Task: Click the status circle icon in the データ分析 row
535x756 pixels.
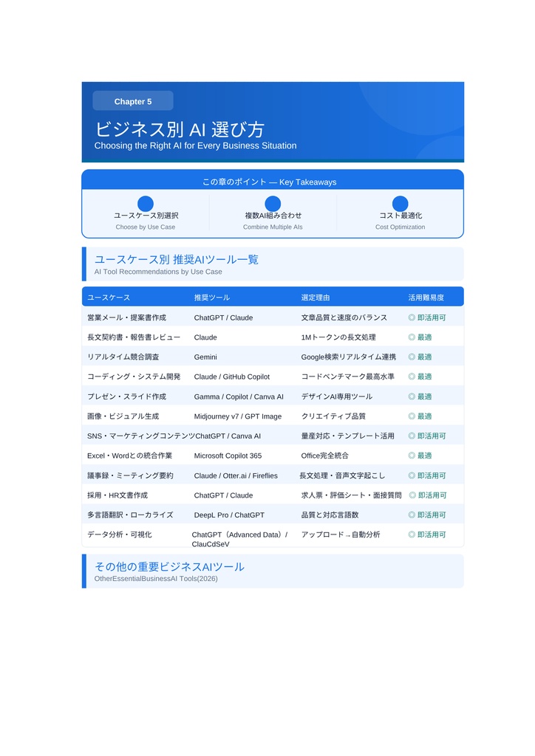Action: (x=412, y=535)
